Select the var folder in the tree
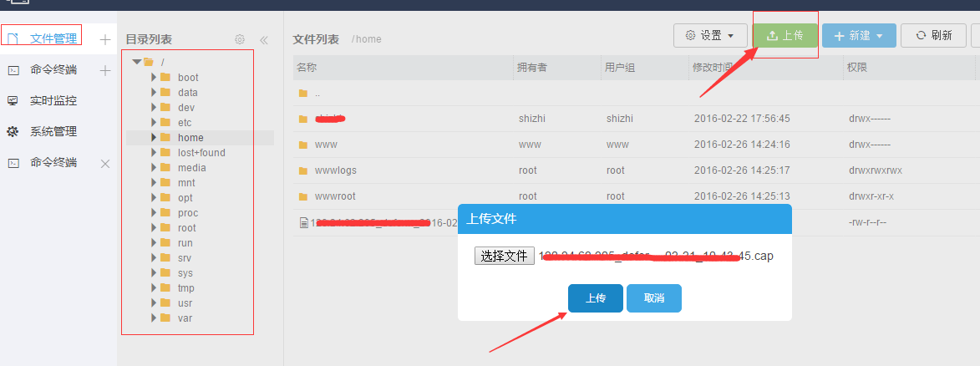Screen dimensions: 980x366 coord(185,318)
